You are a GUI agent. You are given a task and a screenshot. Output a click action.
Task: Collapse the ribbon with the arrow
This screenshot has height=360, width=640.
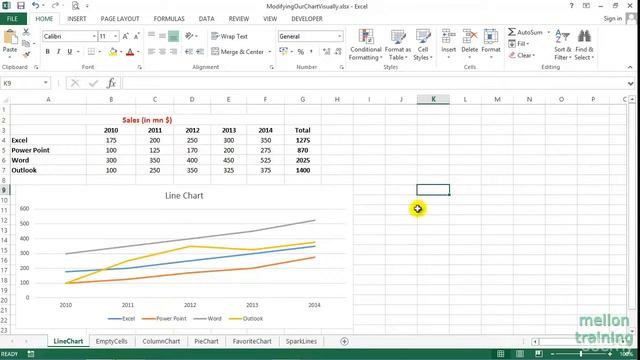tap(630, 67)
